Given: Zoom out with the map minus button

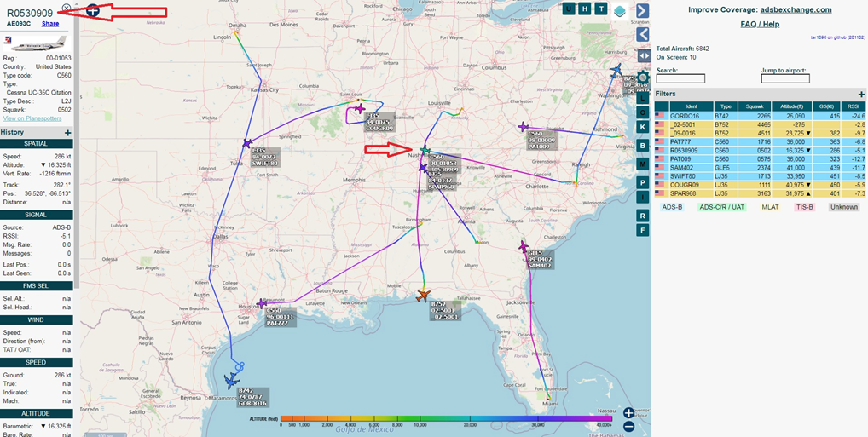Looking at the screenshot, I should tap(628, 427).
